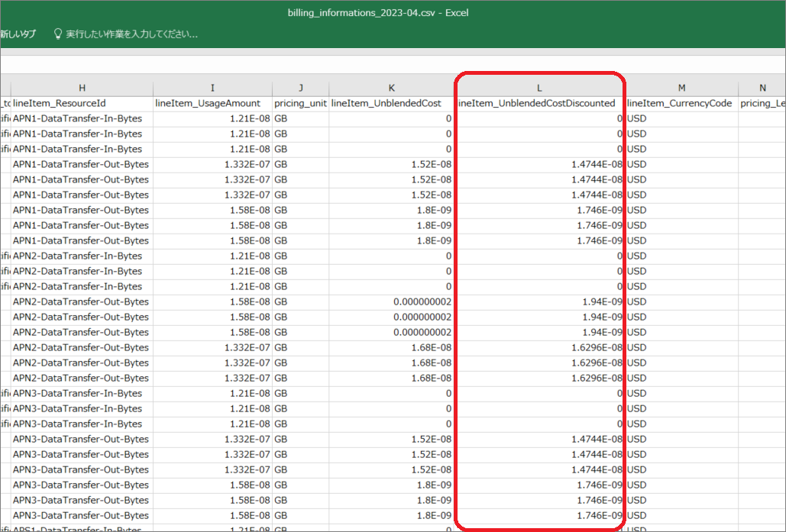Viewport: 786px width, 532px height.
Task: Select the pricing_unit header cell
Action: point(300,103)
